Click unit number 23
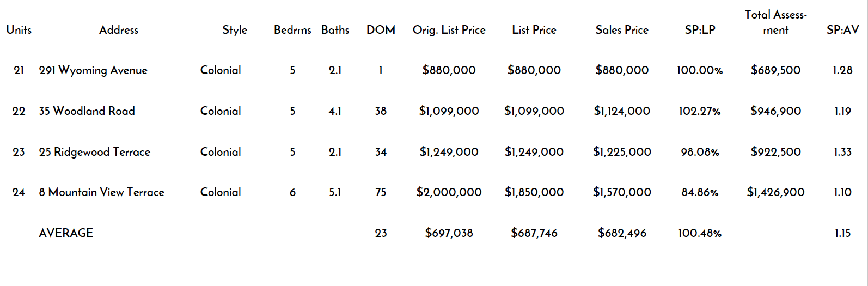The image size is (868, 286). coord(19,152)
